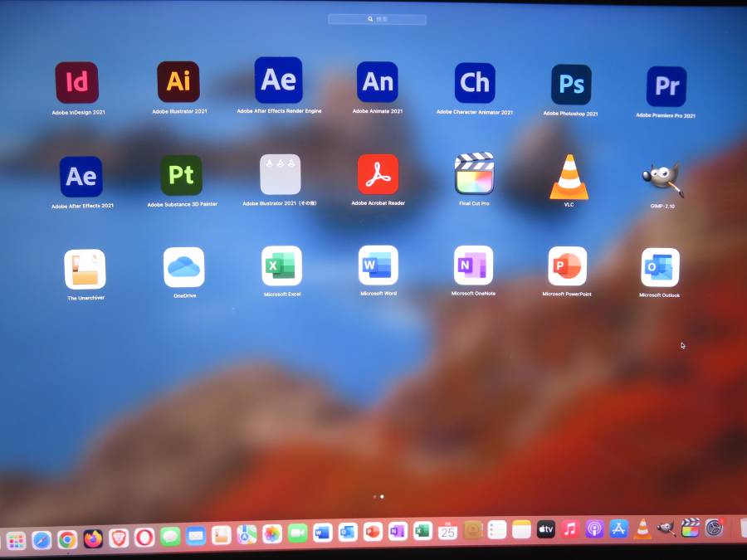Click the OneNote icon in the Dock
Viewport: 747px width, 560px height.
point(398,531)
